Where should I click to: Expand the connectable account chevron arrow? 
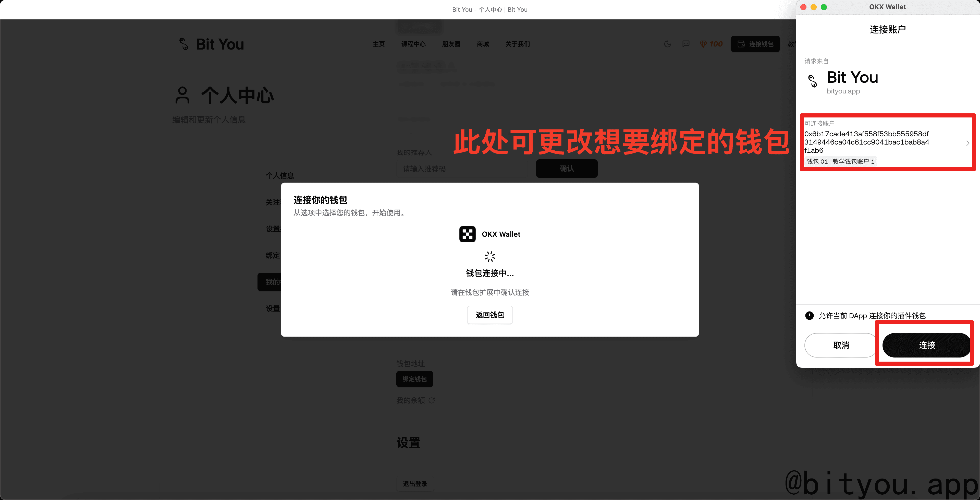[x=967, y=143]
